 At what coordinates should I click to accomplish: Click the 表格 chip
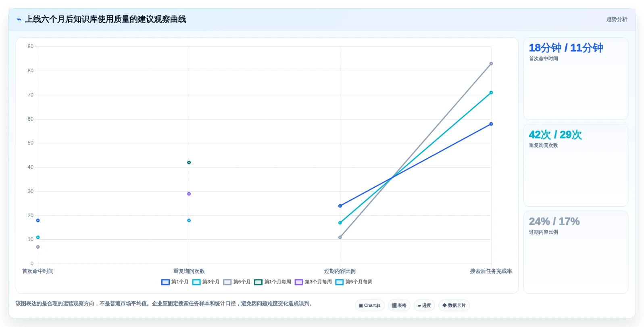(399, 306)
